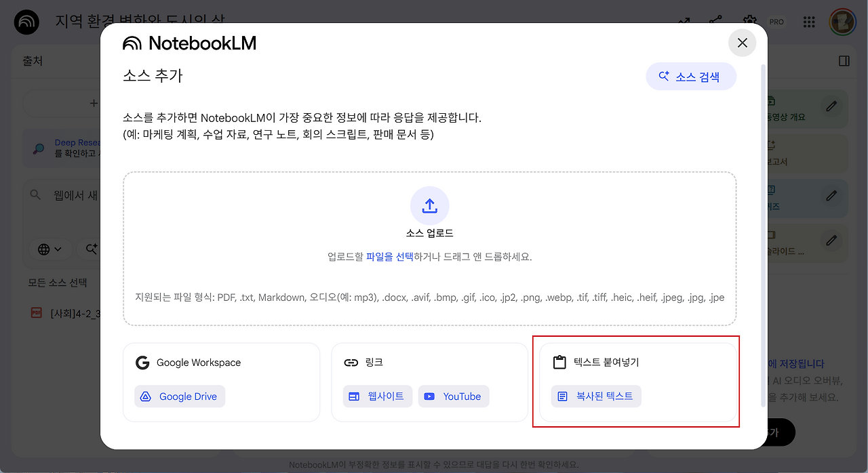The width and height of the screenshot is (868, 473).
Task: Edit the 동영상 개요 card pencil
Action: click(831, 106)
